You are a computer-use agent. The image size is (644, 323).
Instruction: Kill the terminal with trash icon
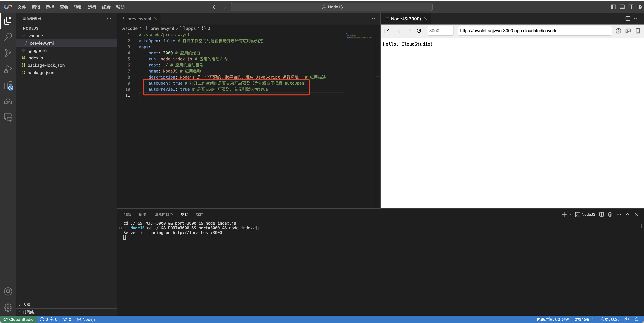pyautogui.click(x=610, y=214)
